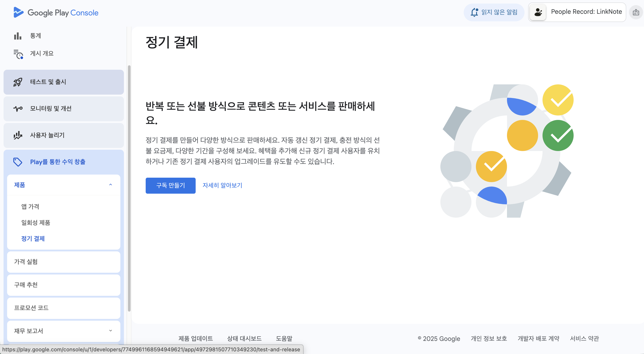This screenshot has height=354, width=644.
Task: Click the 구독 만들기 button
Action: tap(171, 185)
